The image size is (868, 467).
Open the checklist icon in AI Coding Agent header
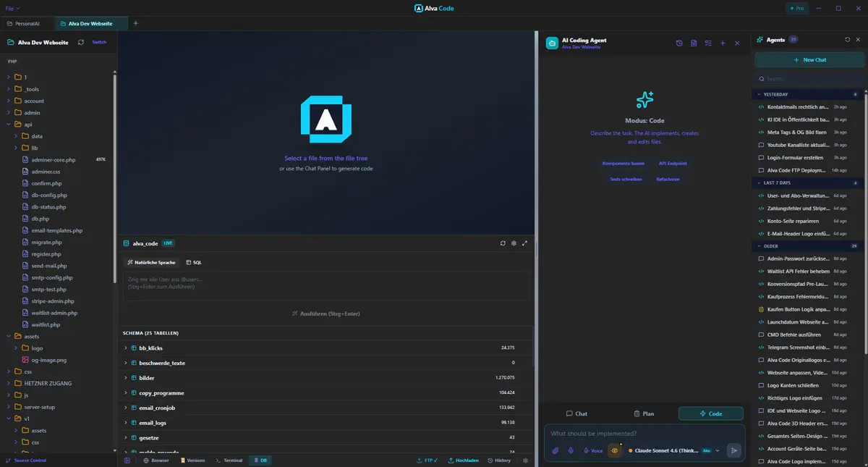tap(708, 43)
